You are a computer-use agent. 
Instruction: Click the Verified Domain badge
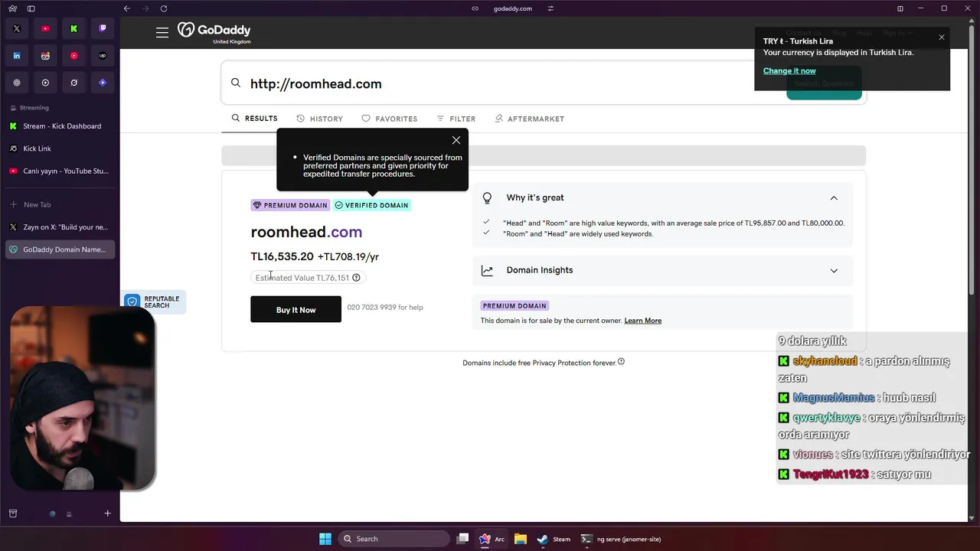[371, 205]
